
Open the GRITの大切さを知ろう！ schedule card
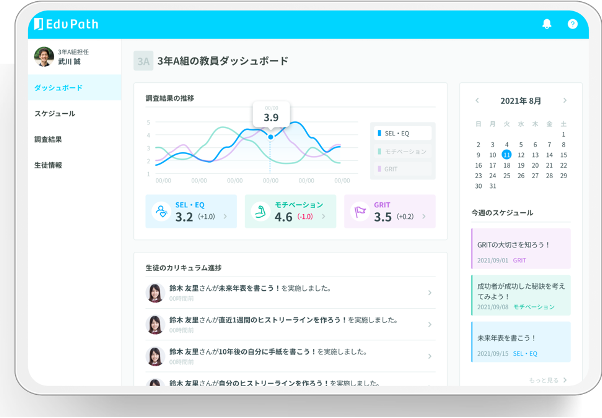521,248
